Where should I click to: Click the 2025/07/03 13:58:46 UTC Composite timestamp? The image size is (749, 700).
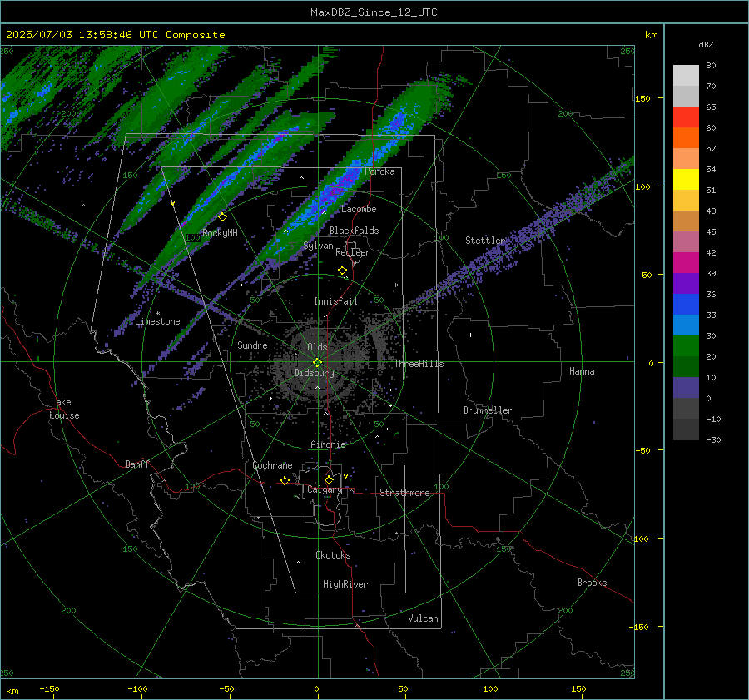point(115,35)
